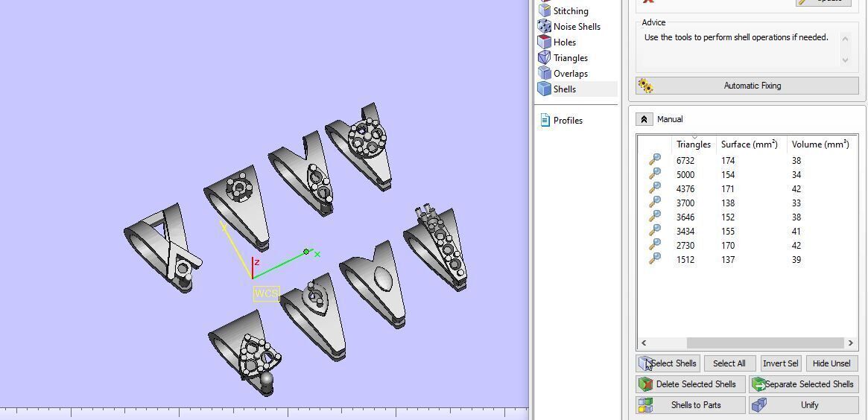Collapse the Manual section

(644, 119)
